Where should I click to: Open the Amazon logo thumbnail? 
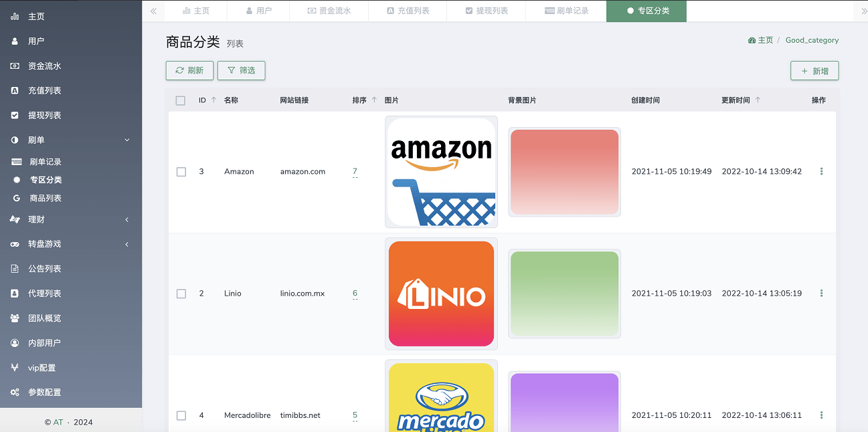click(x=441, y=172)
